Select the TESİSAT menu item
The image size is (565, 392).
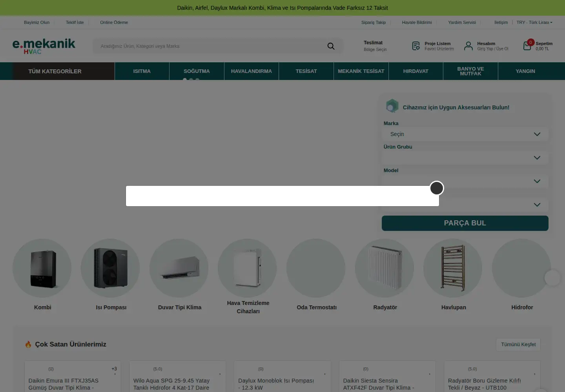coord(306,71)
